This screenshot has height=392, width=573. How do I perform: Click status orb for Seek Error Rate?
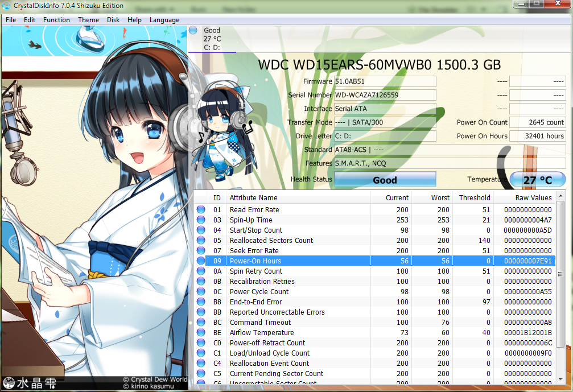tap(201, 250)
